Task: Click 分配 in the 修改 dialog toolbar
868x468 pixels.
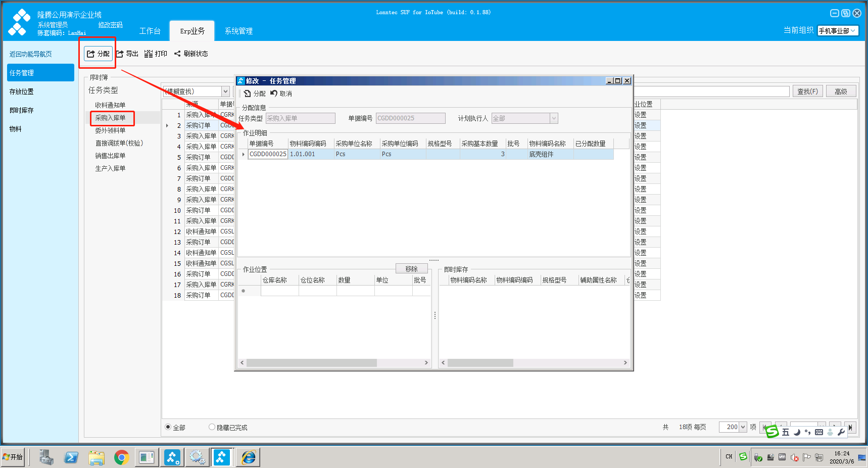Action: (x=255, y=93)
